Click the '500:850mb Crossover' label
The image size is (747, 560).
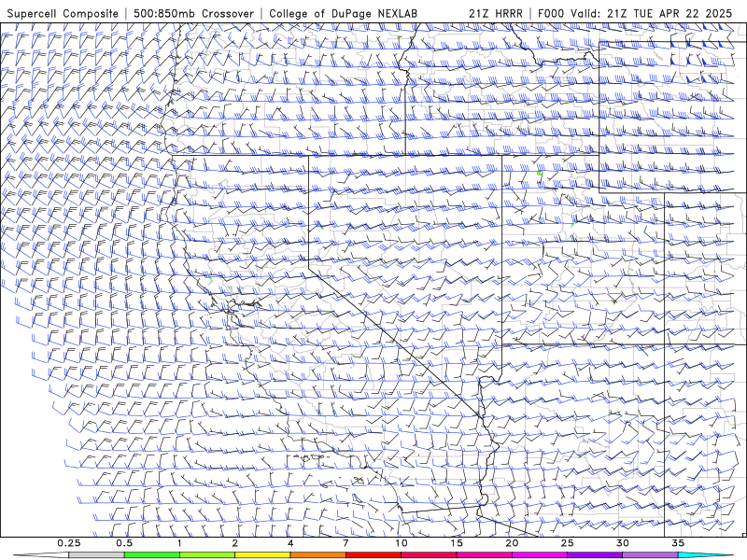click(x=194, y=14)
